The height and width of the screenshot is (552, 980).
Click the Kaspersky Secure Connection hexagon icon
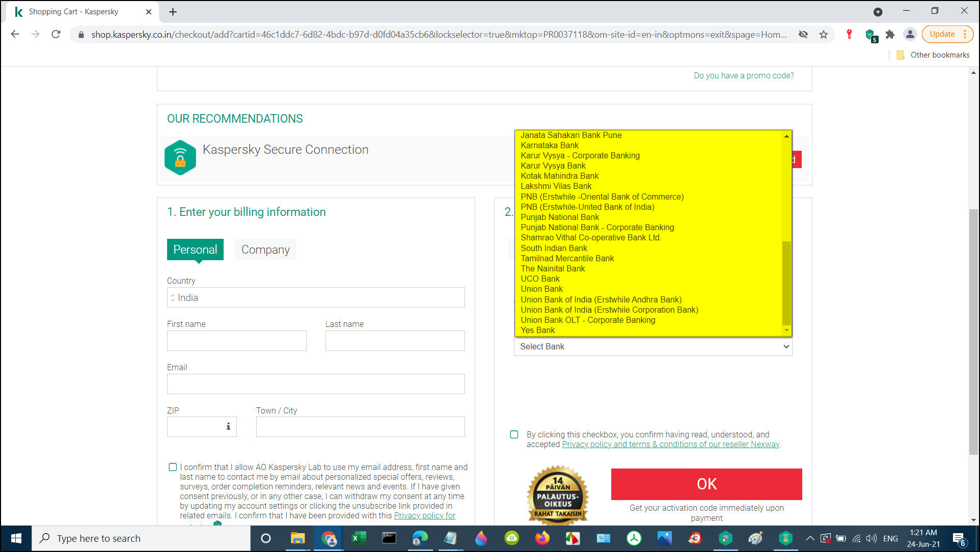click(180, 157)
